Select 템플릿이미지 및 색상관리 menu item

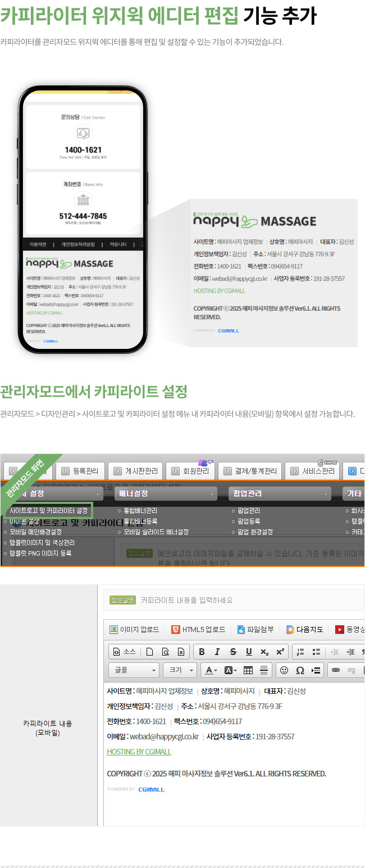tap(42, 543)
